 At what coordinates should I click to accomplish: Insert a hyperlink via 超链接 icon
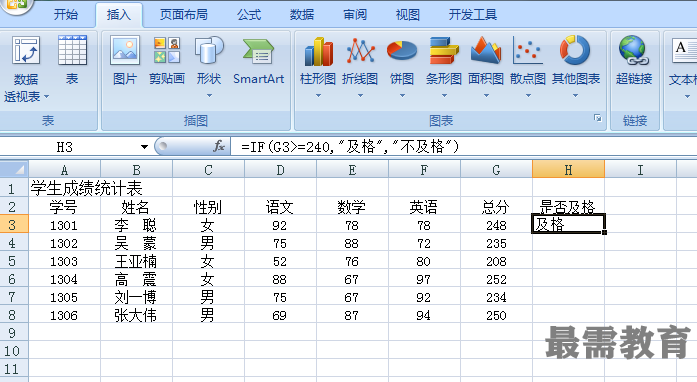point(634,50)
